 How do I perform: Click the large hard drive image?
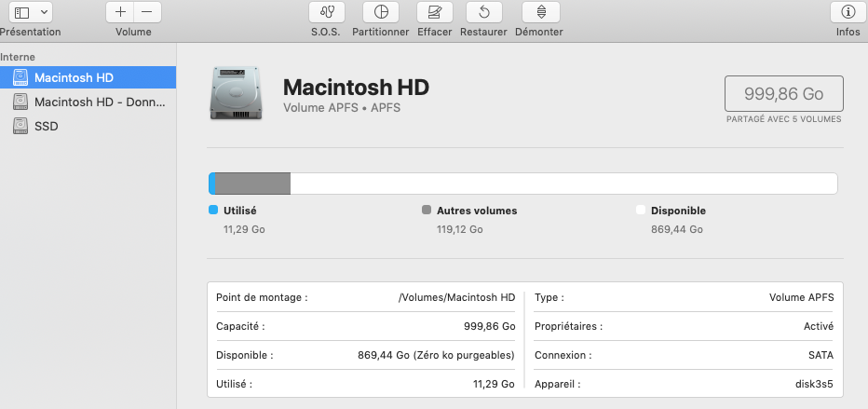click(x=236, y=93)
